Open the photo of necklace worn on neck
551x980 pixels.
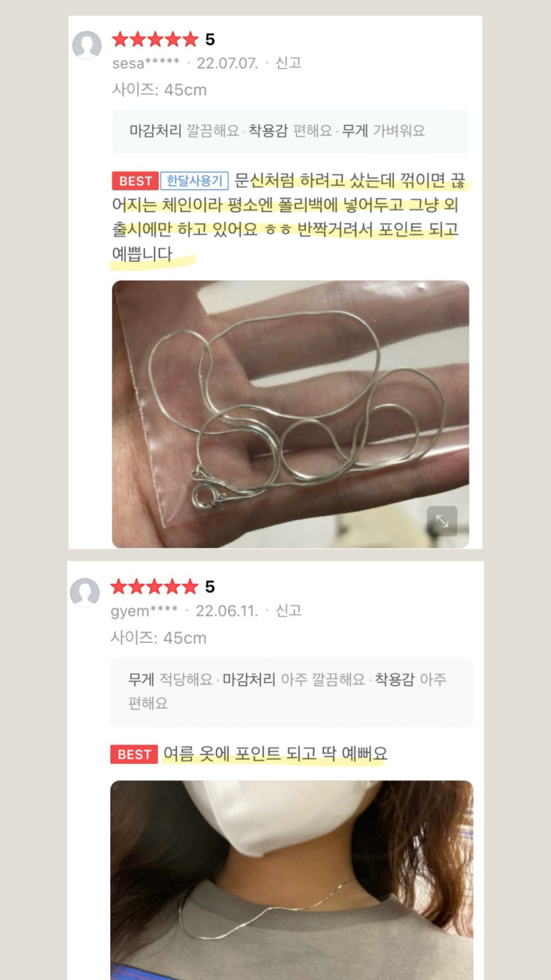(x=292, y=880)
